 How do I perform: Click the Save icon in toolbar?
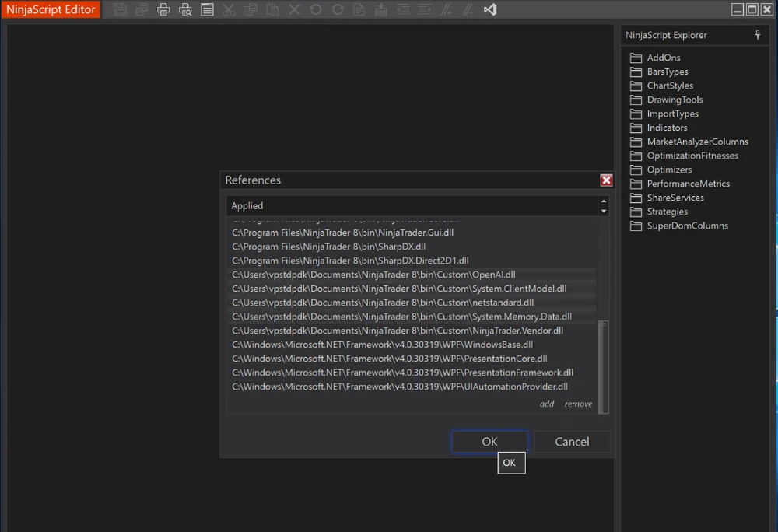coord(120,9)
